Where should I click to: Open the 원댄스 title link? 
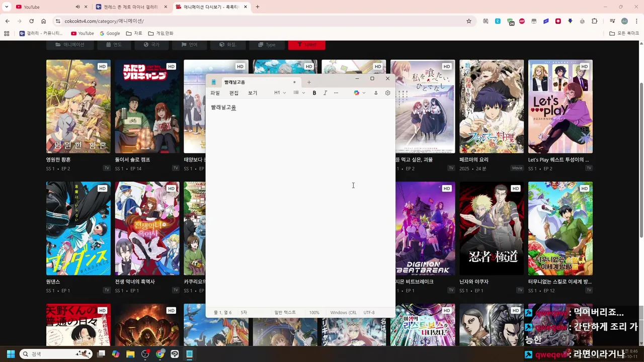[x=53, y=282]
